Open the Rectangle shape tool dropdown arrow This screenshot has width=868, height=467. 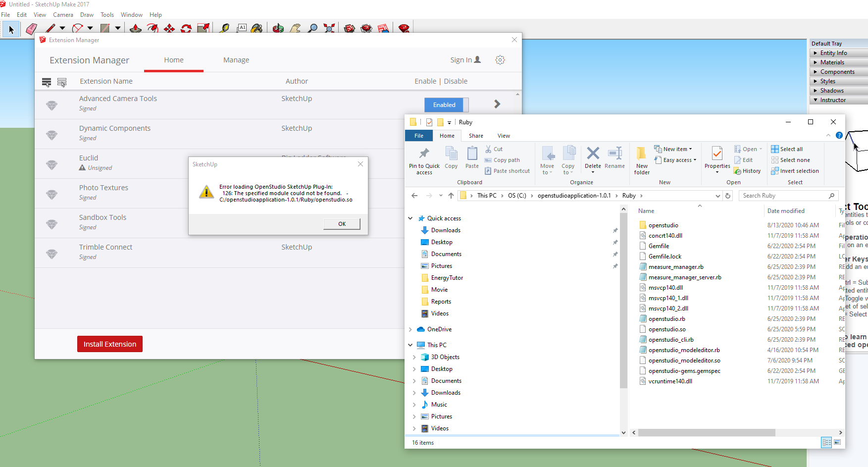point(118,28)
